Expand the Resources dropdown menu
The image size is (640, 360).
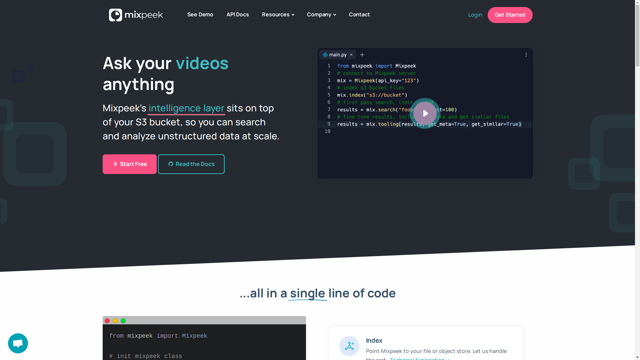click(x=278, y=15)
